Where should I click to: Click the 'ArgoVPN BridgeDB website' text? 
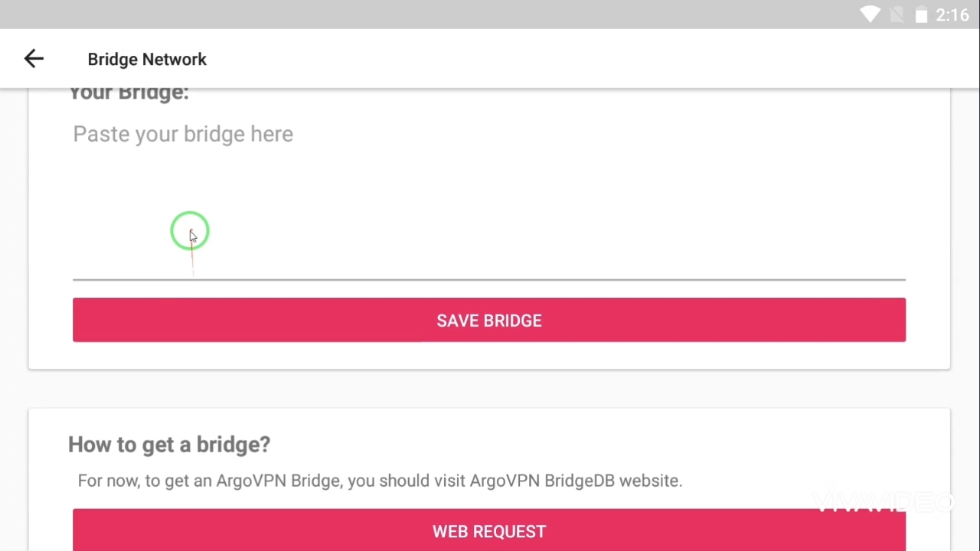pos(575,481)
